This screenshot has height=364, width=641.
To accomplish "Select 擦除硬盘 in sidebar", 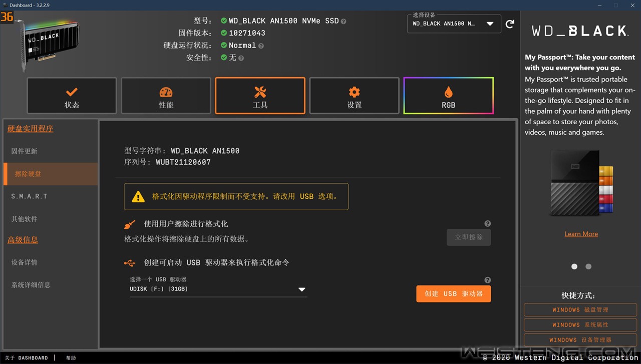I will click(51, 174).
